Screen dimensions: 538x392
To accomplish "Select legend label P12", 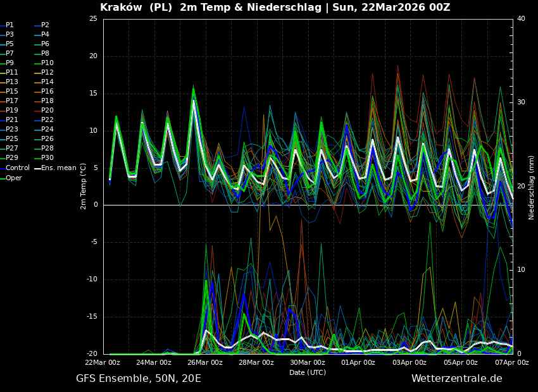I will click(x=44, y=72).
